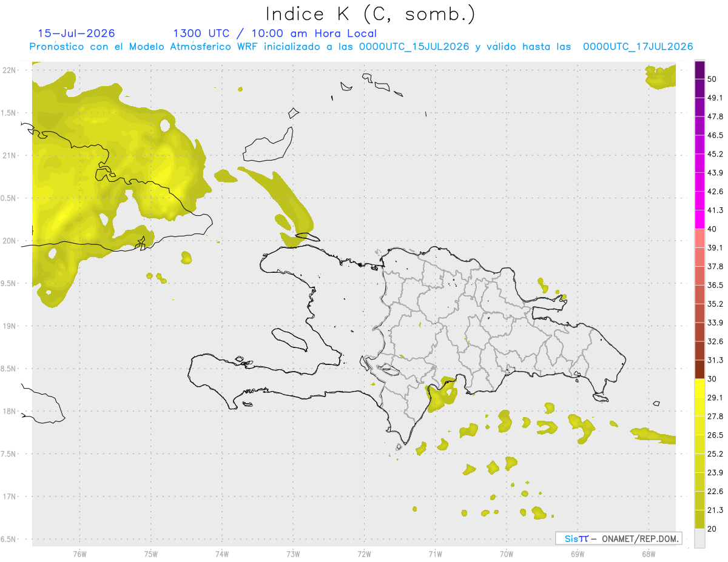Click the '22N' latitude label
This screenshot has width=728, height=562.
[x=10, y=70]
